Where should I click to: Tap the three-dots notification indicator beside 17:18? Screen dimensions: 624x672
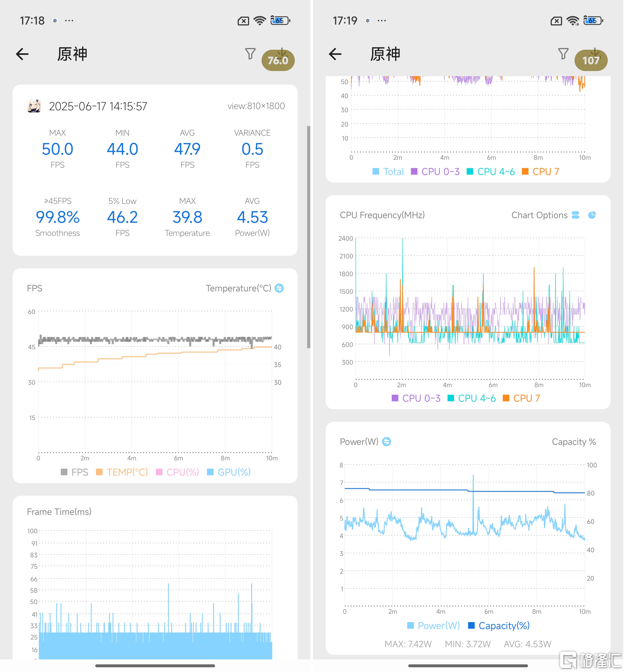(69, 21)
